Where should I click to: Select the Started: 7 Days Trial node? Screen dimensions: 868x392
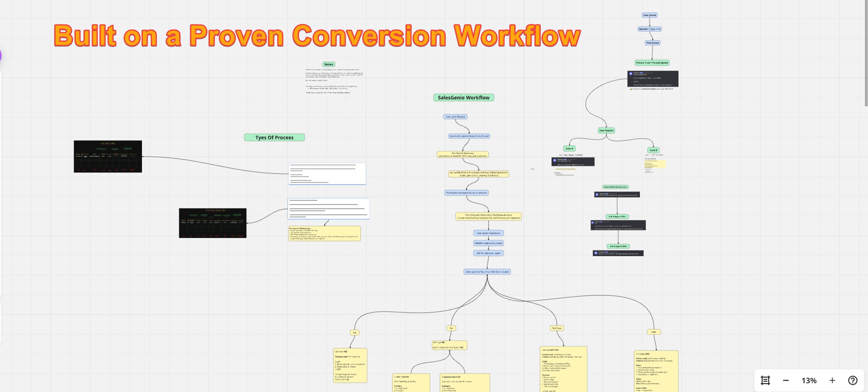tap(650, 29)
